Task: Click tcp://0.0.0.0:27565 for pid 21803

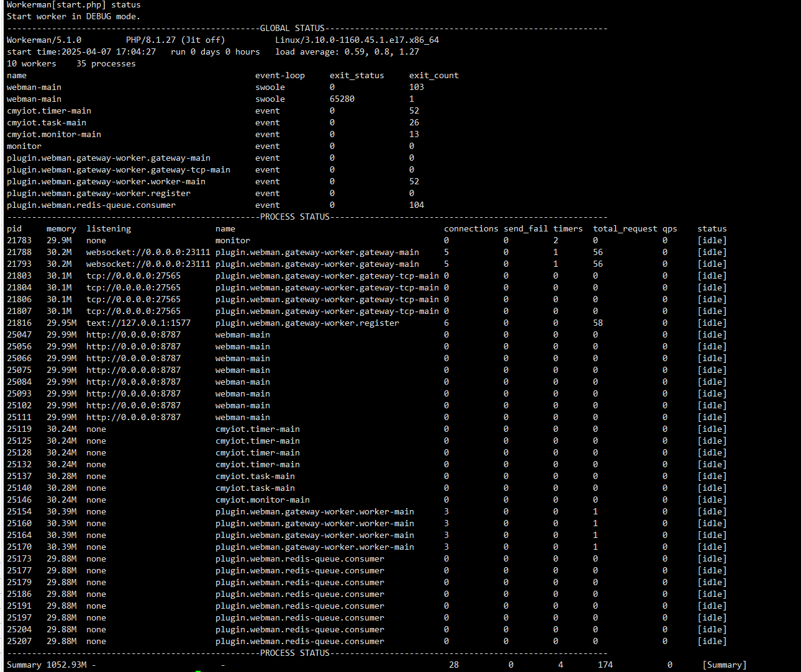Action: click(133, 276)
